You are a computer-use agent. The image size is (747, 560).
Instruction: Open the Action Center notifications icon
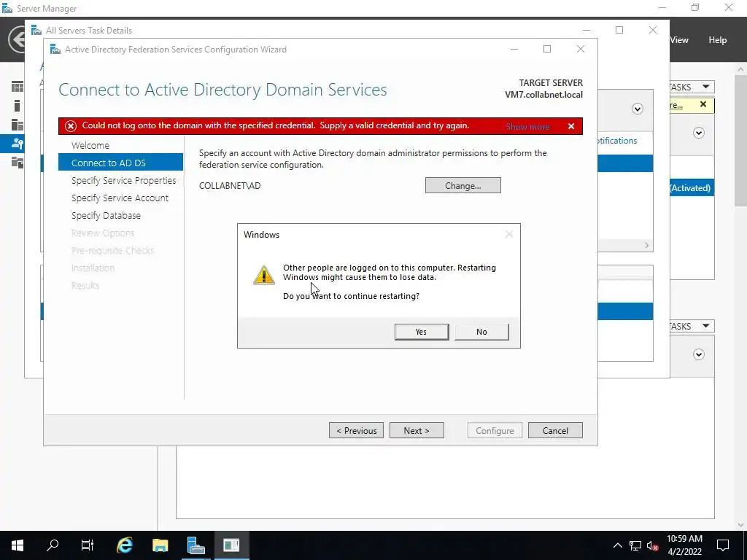coord(723,545)
